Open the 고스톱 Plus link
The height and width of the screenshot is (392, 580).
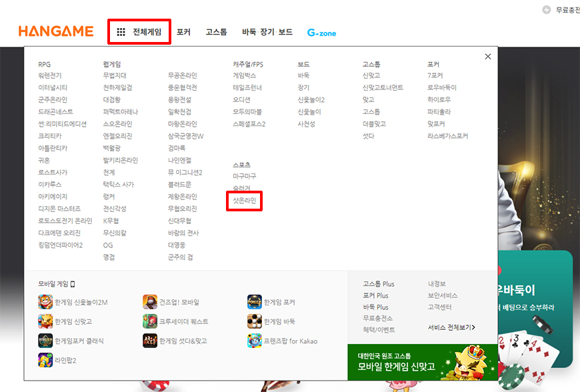pos(379,284)
